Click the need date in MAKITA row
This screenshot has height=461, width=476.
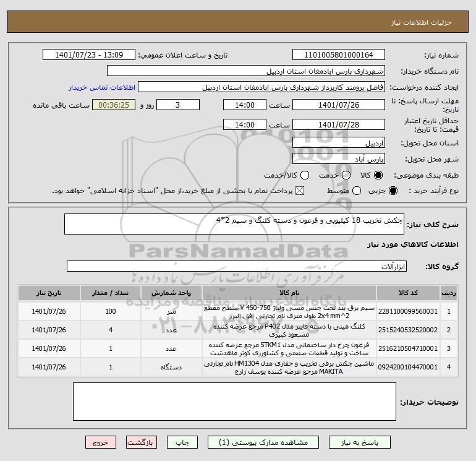pyautogui.click(x=49, y=367)
